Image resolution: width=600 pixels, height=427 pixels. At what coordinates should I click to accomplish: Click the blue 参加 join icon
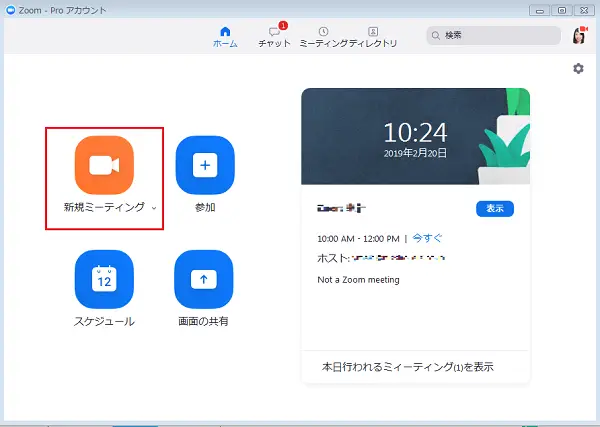click(205, 165)
